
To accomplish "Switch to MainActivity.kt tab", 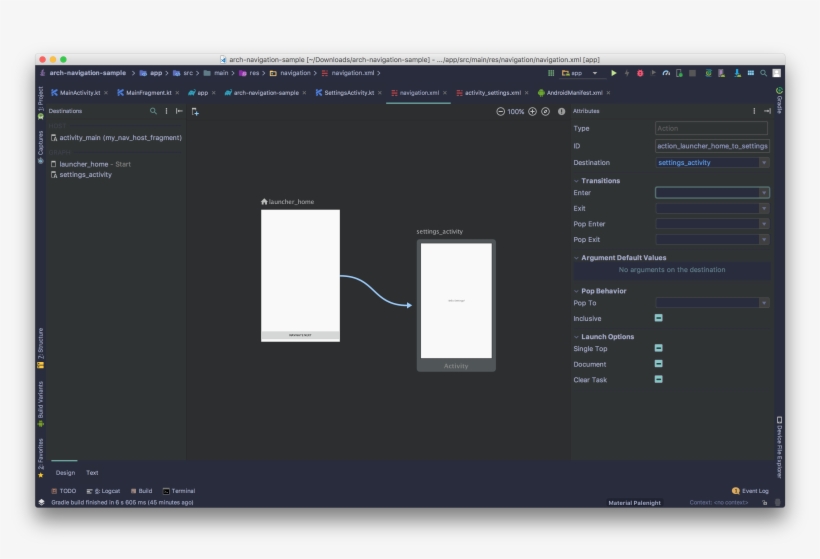I will (x=79, y=93).
